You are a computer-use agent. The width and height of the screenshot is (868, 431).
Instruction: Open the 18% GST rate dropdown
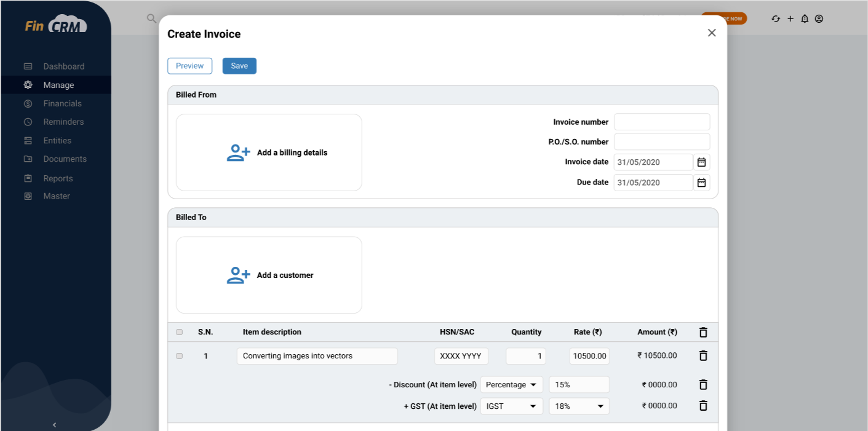579,406
